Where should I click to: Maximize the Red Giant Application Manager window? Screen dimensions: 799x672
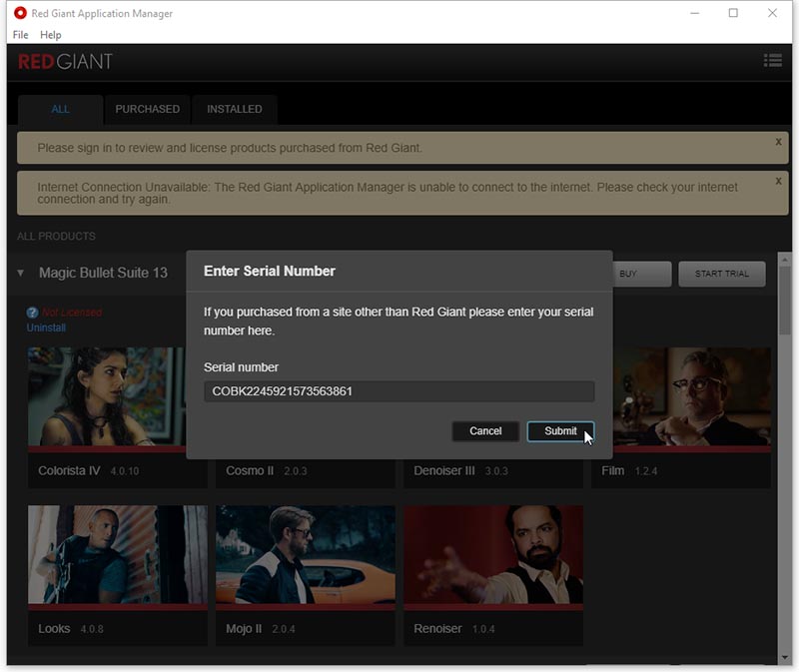[733, 13]
